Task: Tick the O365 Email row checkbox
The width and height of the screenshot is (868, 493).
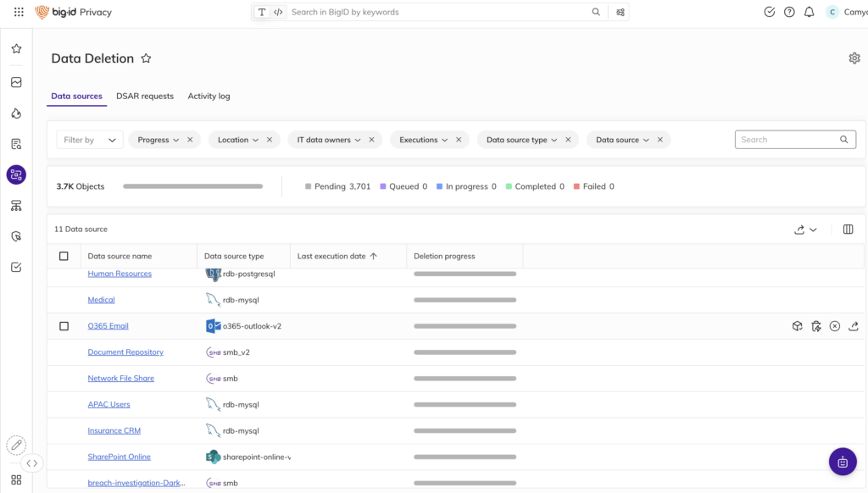Action: tap(64, 326)
